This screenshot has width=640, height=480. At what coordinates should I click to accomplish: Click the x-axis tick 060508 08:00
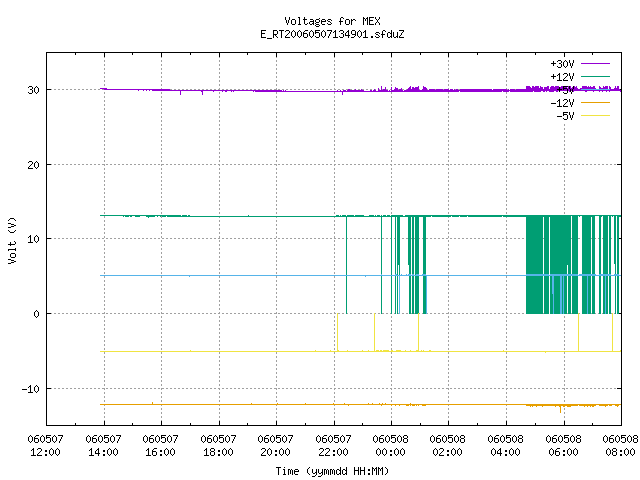coord(620,445)
